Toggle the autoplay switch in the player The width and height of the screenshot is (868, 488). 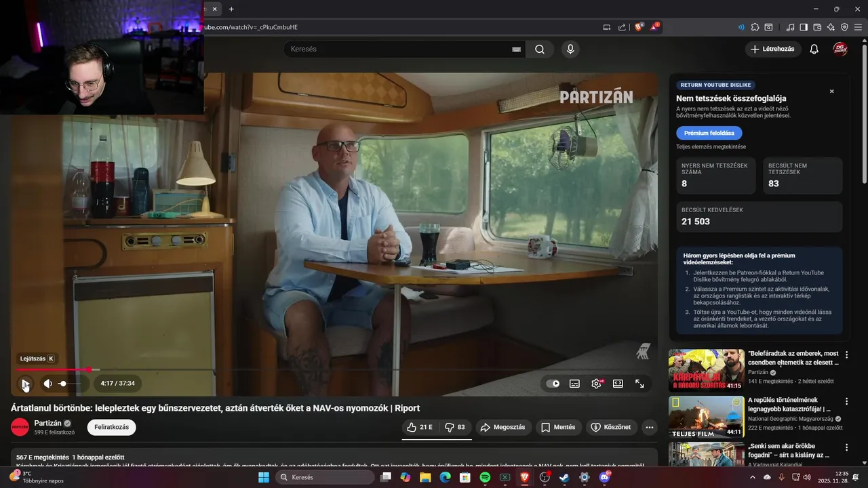coord(553,384)
